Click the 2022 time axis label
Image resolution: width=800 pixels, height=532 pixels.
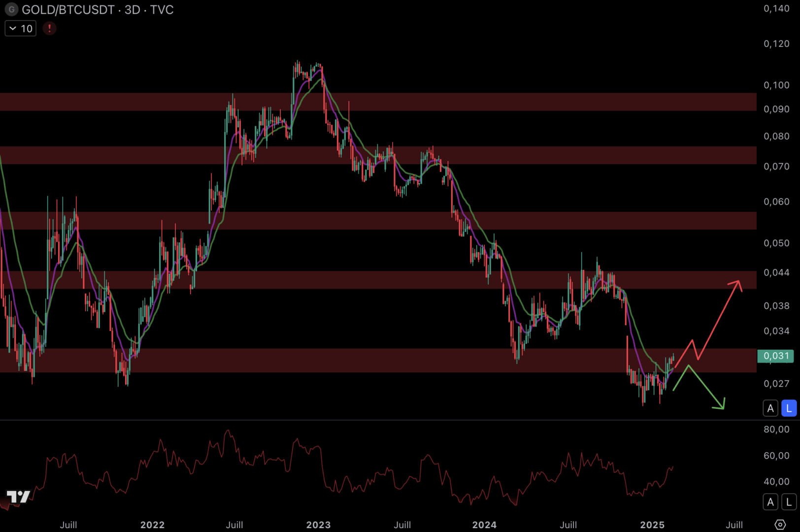(x=152, y=525)
